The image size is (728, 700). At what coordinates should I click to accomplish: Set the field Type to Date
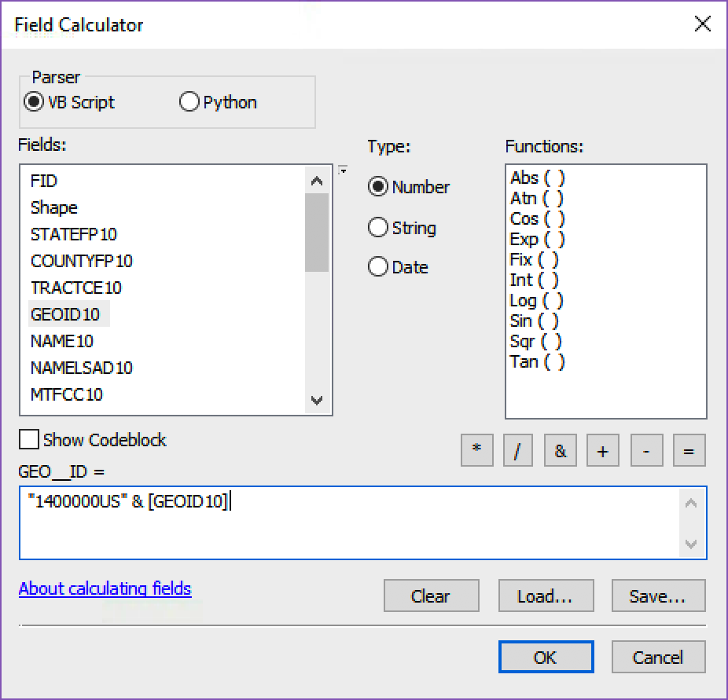click(x=377, y=266)
